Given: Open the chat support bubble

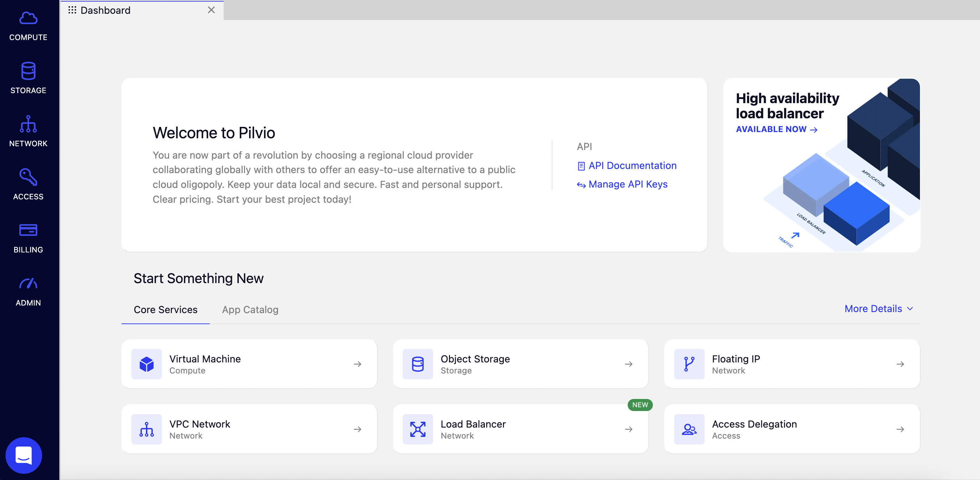Looking at the screenshot, I should (23, 455).
